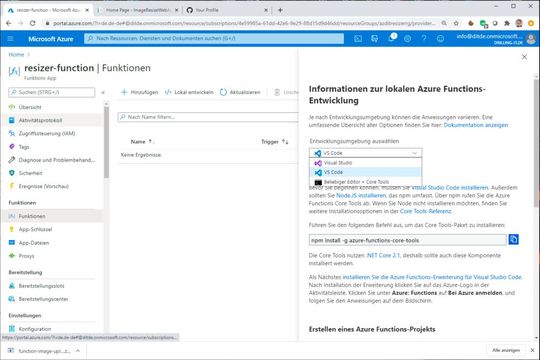Choose VS Code in the dropdown list
The image size is (540, 360).
(365, 172)
